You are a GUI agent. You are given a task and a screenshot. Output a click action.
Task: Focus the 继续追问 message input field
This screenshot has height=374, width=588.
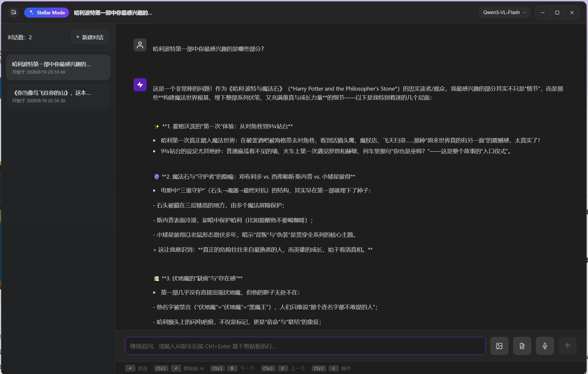(305, 346)
